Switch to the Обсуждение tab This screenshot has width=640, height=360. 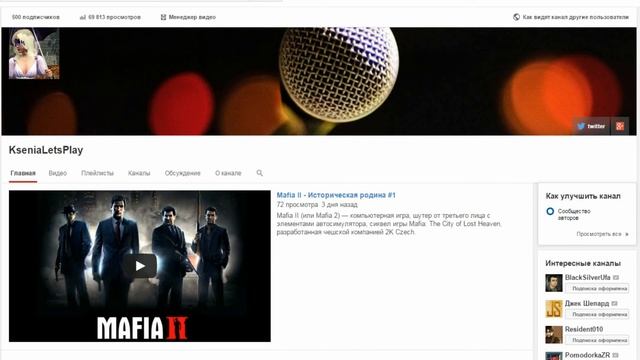(x=182, y=173)
